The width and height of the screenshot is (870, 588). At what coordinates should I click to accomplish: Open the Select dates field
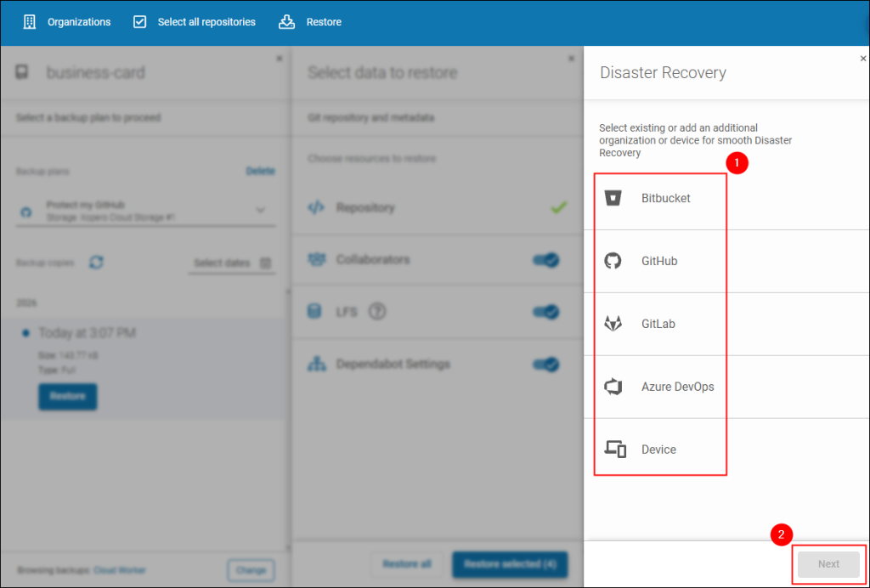pos(232,263)
